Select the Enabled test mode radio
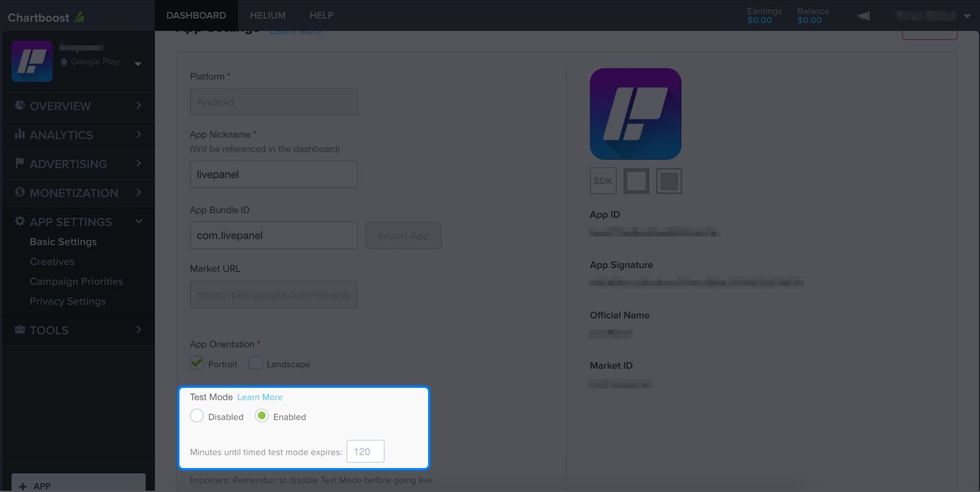The width and height of the screenshot is (980, 492). tap(262, 415)
